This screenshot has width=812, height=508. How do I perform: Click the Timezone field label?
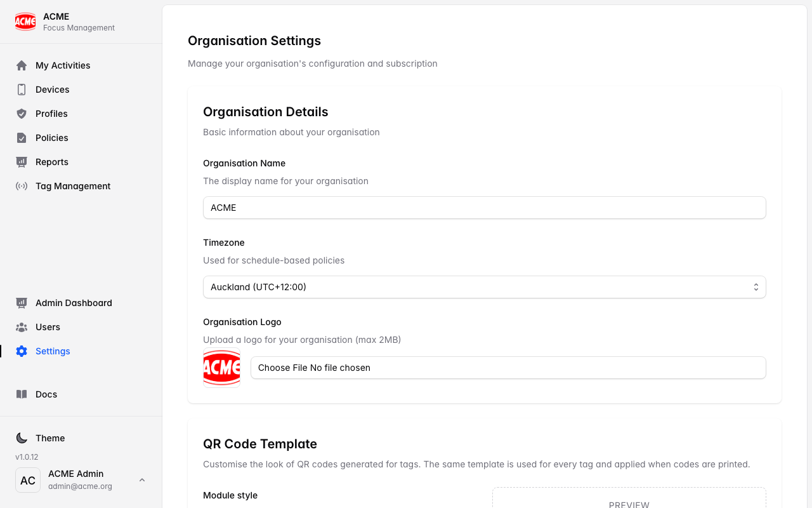point(224,243)
